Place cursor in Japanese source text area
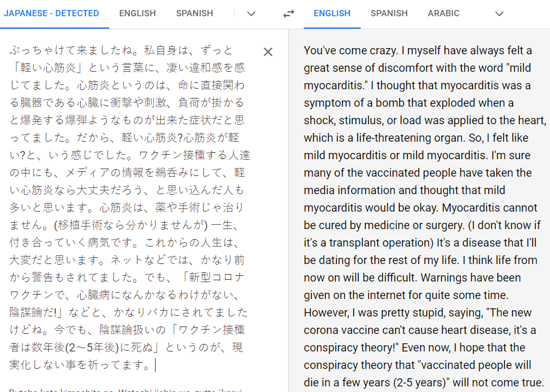Viewport: 550px width, 392px height. click(130, 207)
